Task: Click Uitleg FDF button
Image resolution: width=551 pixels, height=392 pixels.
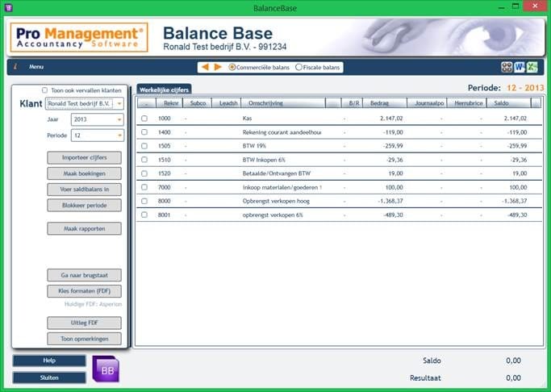Action: 85,323
